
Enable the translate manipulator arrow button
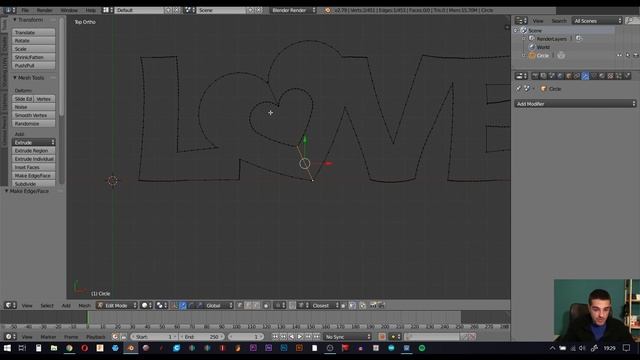[183, 305]
